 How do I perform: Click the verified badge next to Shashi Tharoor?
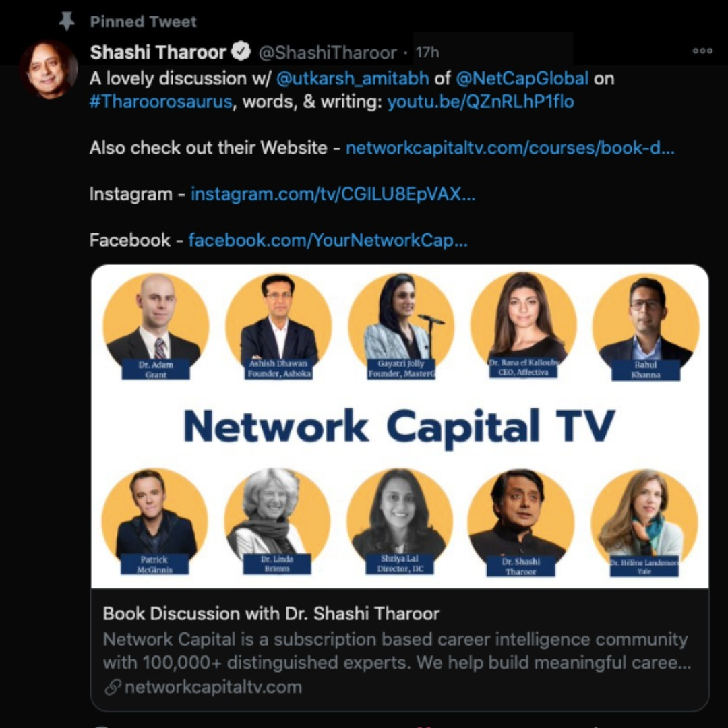(241, 51)
